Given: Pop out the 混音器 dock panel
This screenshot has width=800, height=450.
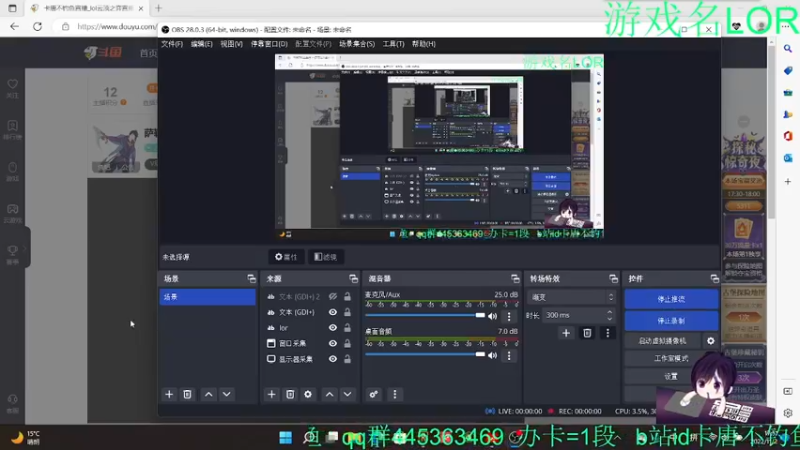Looking at the screenshot, I should click(515, 279).
